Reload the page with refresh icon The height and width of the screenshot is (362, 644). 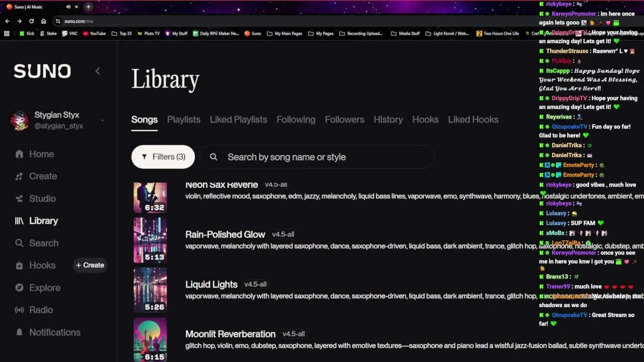(31, 21)
